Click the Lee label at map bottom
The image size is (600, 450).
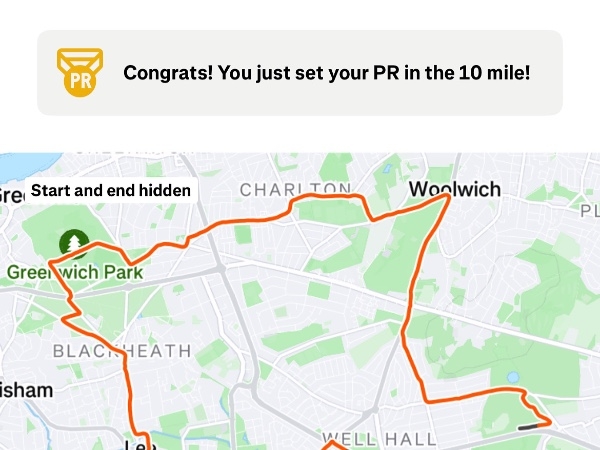133,444
